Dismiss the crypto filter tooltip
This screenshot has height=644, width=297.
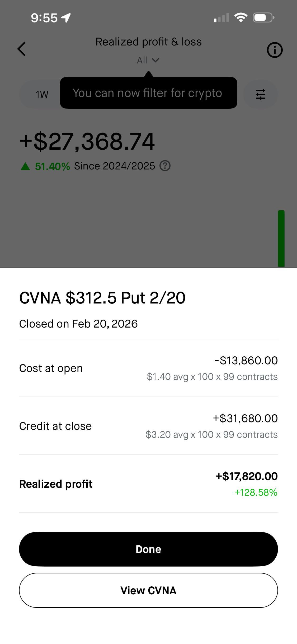pos(148,93)
